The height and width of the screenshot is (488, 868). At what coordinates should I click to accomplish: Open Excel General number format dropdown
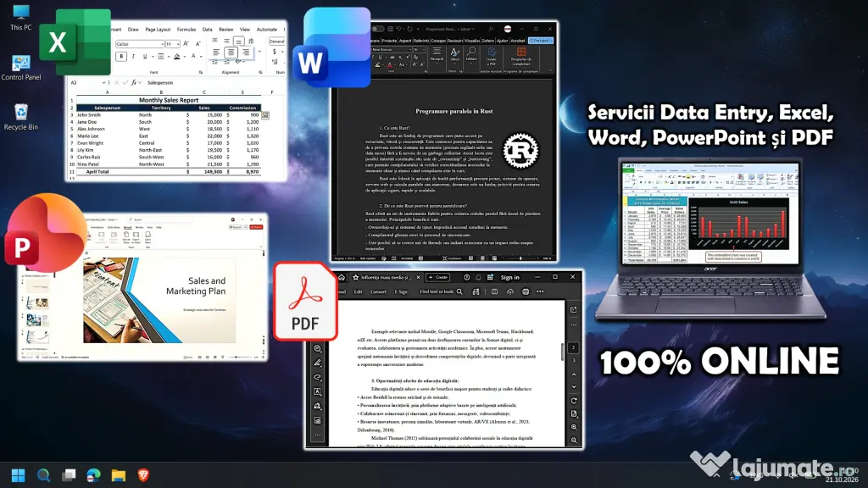(277, 42)
